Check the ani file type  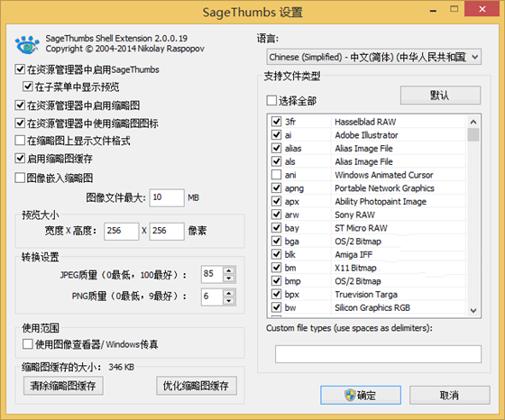(x=276, y=175)
